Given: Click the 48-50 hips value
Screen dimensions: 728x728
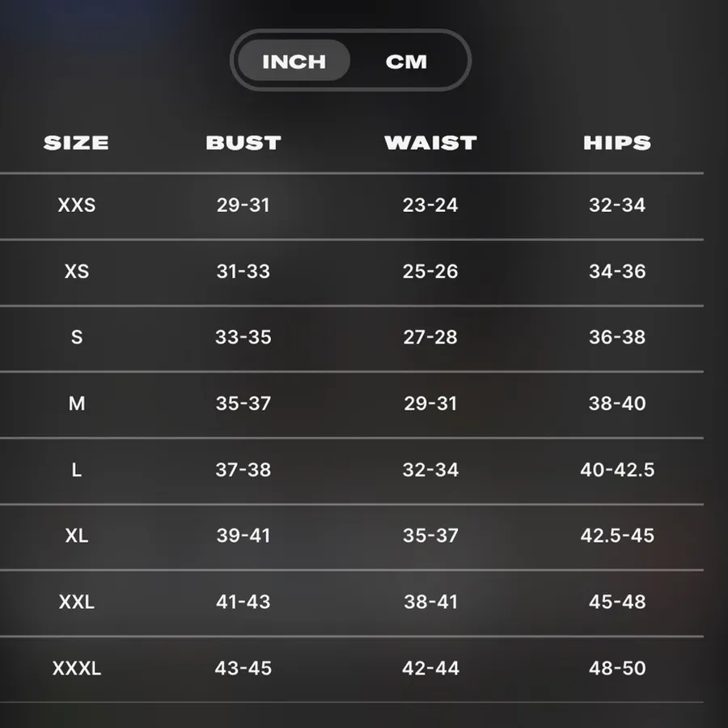Looking at the screenshot, I should point(617,669).
